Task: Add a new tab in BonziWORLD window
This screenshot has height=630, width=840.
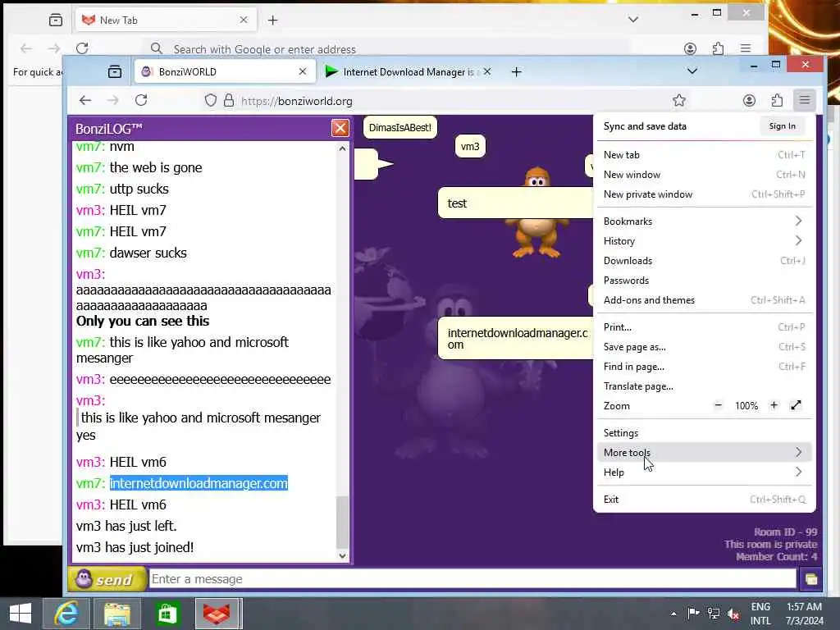Action: click(517, 72)
